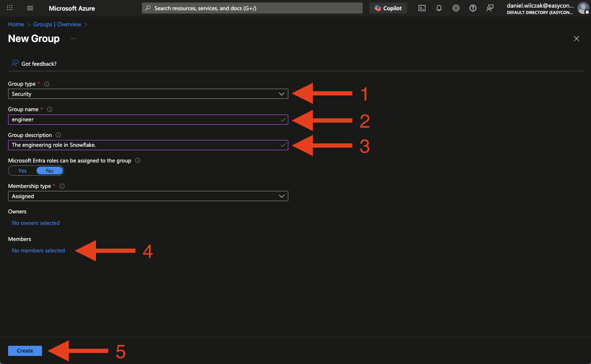Image resolution: width=591 pixels, height=364 pixels.
Task: Open the New Group ellipsis menu
Action: (73, 39)
